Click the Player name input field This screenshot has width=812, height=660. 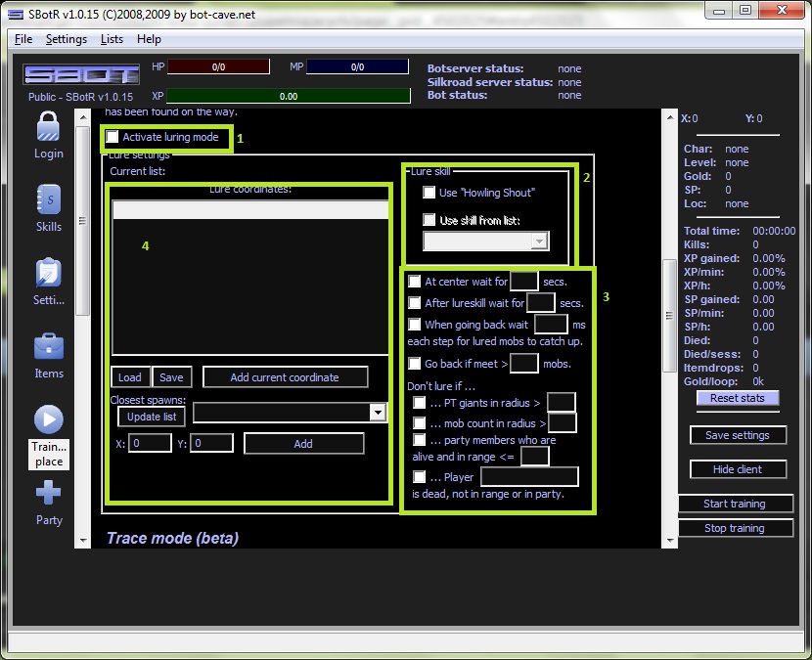click(529, 477)
